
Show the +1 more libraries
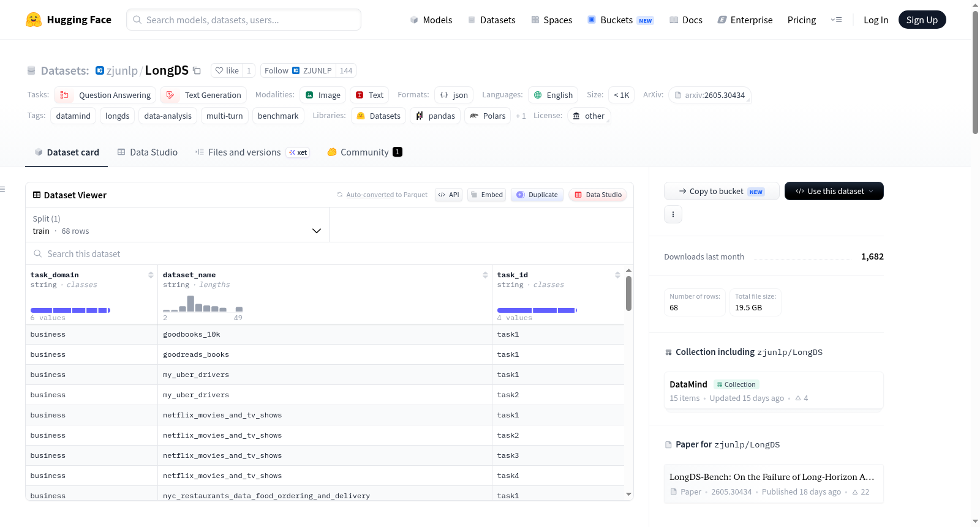coord(521,116)
